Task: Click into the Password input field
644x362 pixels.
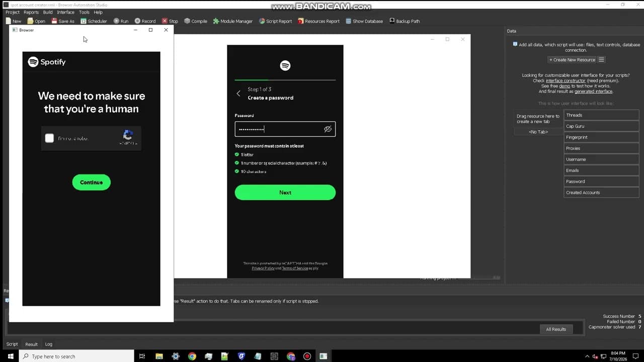Action: (285, 129)
